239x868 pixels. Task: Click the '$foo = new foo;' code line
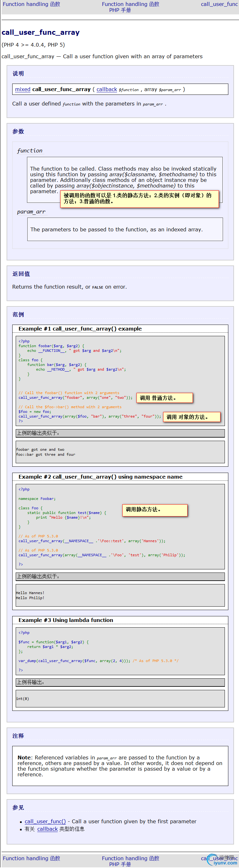(x=35, y=411)
